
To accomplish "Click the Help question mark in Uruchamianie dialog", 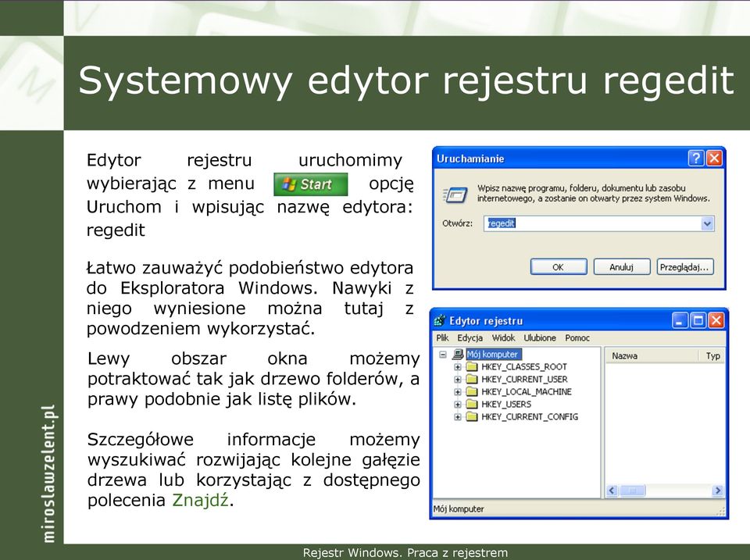I will pyautogui.click(x=696, y=159).
